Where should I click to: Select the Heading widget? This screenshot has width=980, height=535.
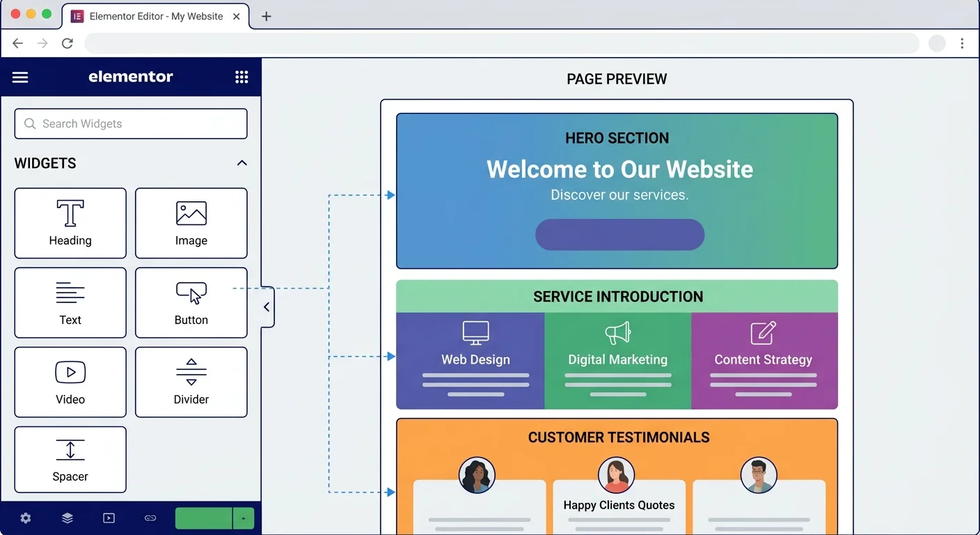click(70, 223)
